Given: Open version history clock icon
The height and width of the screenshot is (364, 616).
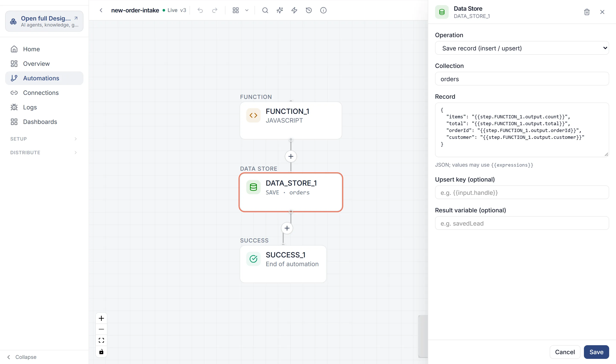Looking at the screenshot, I should coord(309,10).
